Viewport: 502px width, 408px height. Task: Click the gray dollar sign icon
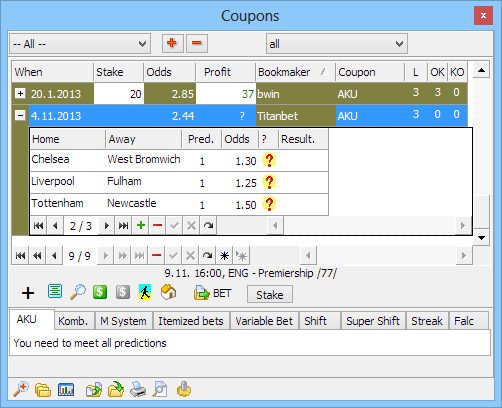click(123, 292)
